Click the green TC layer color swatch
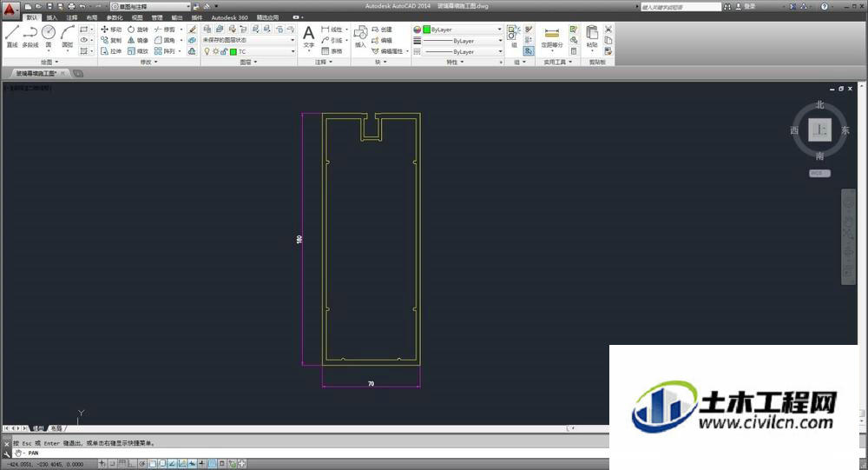This screenshot has height=470, width=868. [x=233, y=51]
